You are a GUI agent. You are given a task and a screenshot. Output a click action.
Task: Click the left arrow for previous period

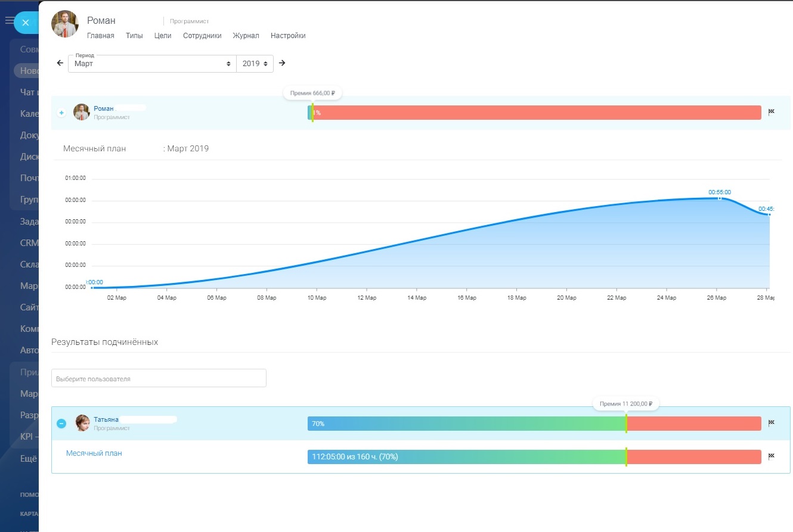tap(60, 63)
